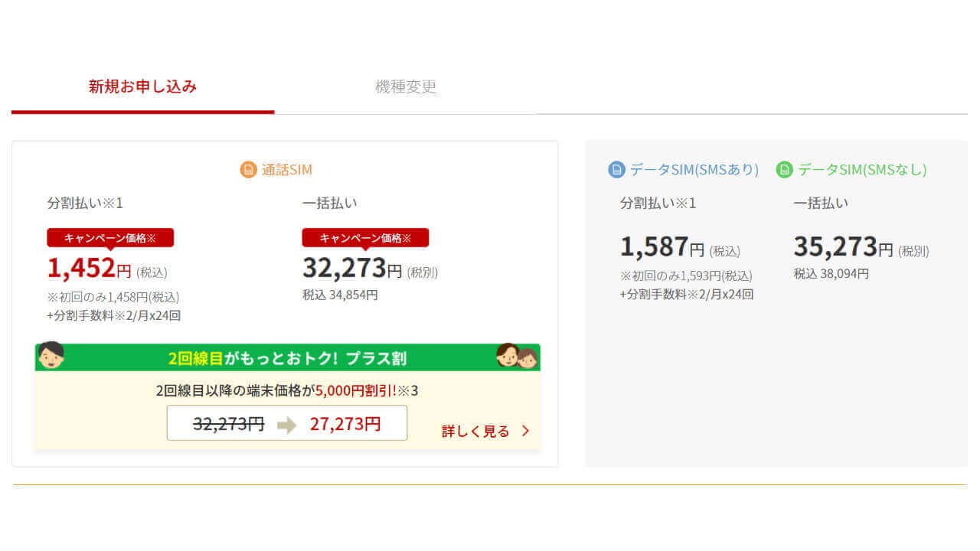Click the boy face icon on banner
The height and width of the screenshot is (551, 980).
click(x=51, y=355)
